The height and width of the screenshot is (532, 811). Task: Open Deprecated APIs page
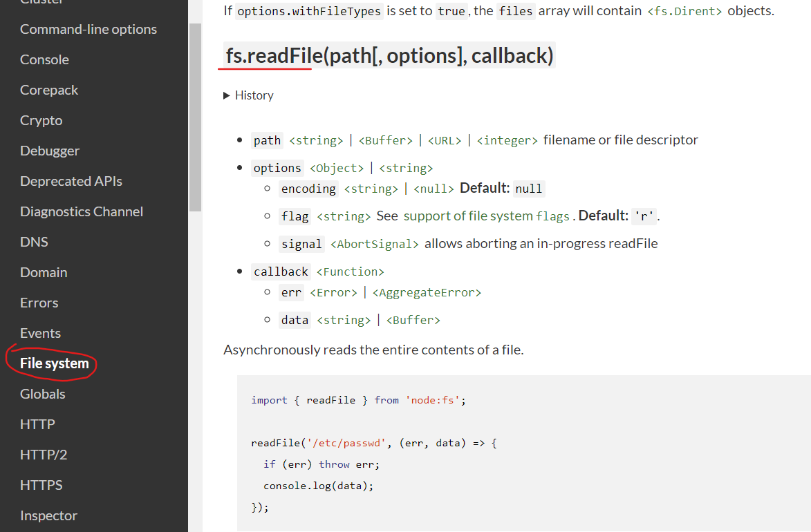[x=71, y=182]
